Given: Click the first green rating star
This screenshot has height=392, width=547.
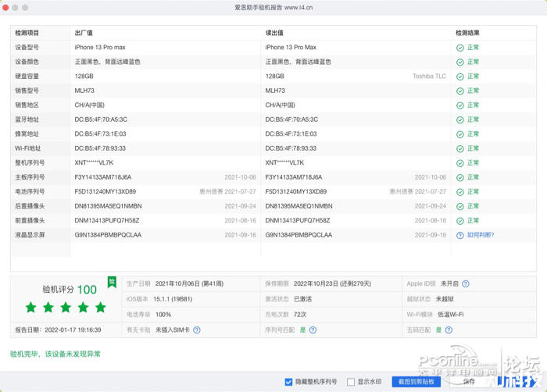Looking at the screenshot, I should (x=31, y=307).
